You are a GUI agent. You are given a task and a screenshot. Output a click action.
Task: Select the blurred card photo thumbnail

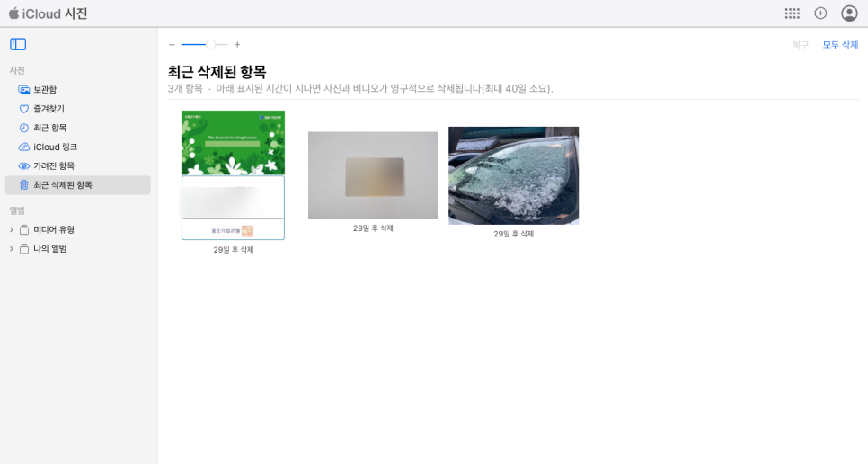pyautogui.click(x=373, y=175)
